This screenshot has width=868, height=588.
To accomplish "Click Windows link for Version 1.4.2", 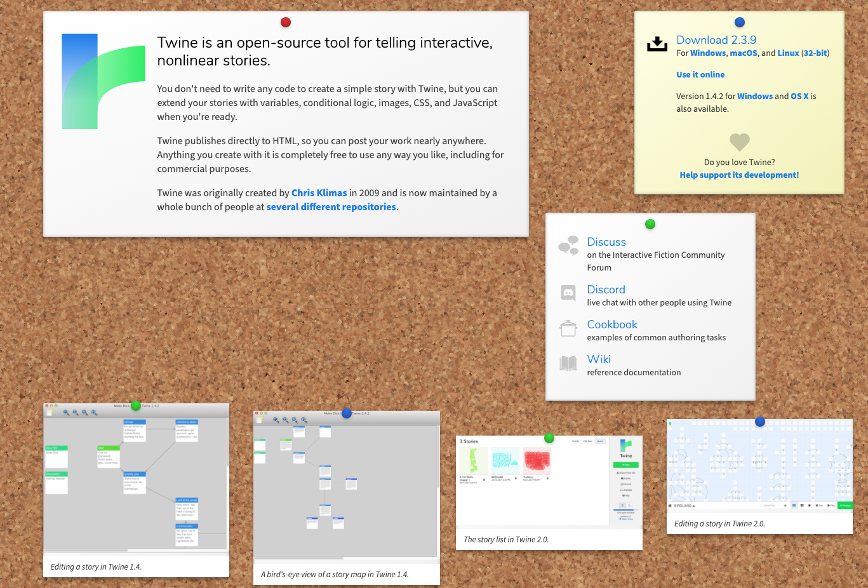I will coord(755,97).
